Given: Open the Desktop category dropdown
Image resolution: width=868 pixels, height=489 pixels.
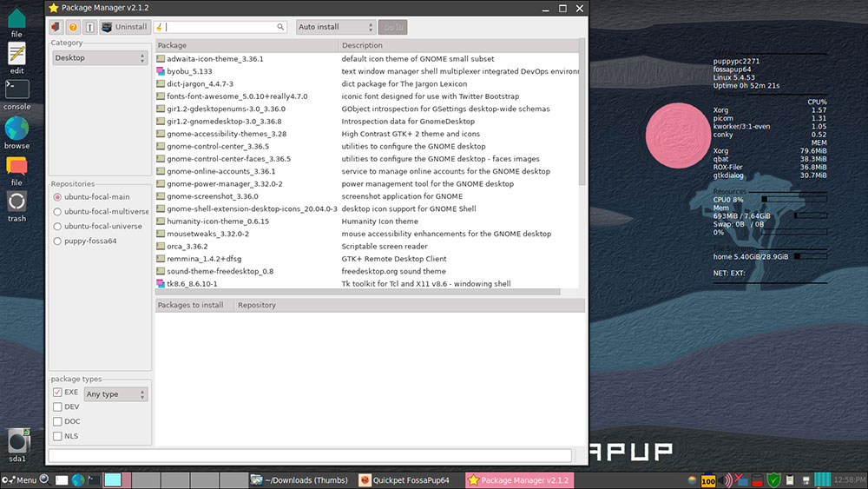Looking at the screenshot, I should 100,57.
